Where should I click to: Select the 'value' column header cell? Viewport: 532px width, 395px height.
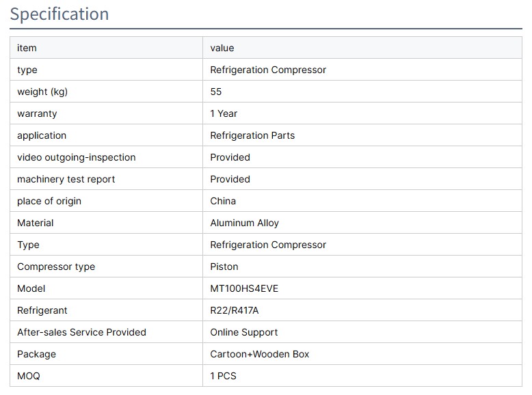[x=222, y=48]
